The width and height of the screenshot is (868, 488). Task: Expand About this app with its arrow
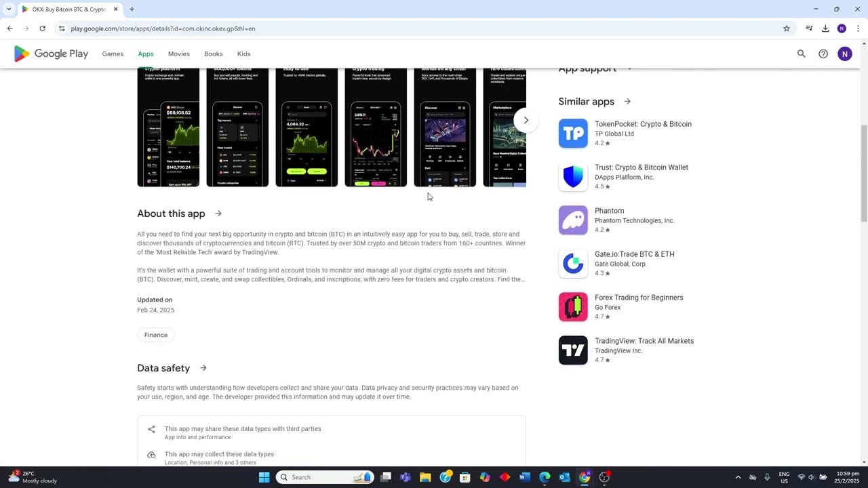(218, 213)
